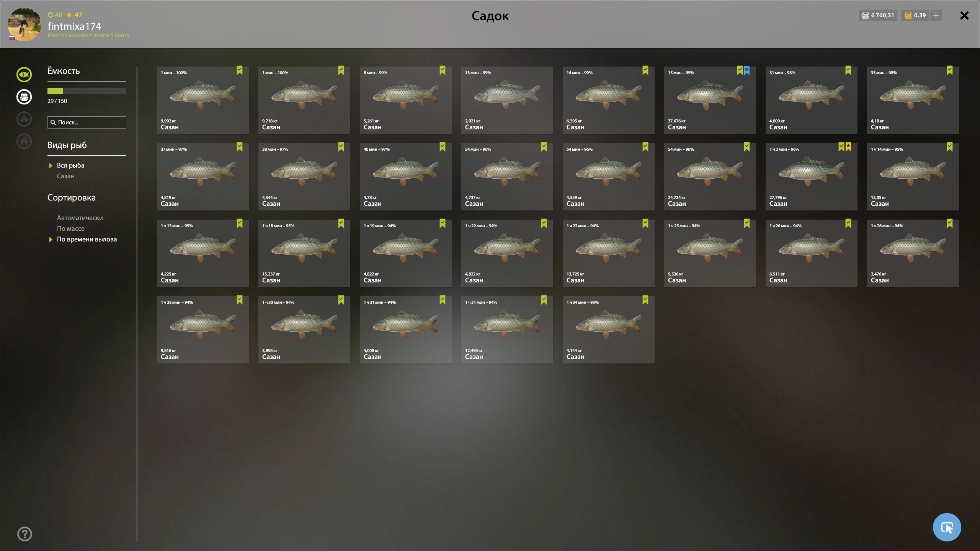
Task: Click the capacity progress bar
Action: coord(87,91)
